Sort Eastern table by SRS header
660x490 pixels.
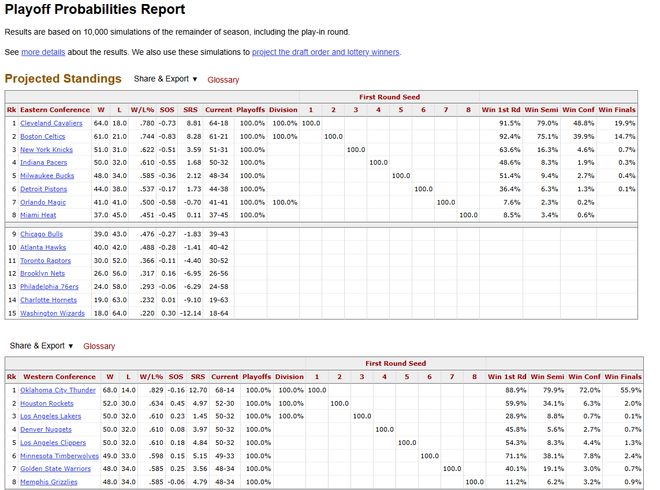(x=190, y=110)
